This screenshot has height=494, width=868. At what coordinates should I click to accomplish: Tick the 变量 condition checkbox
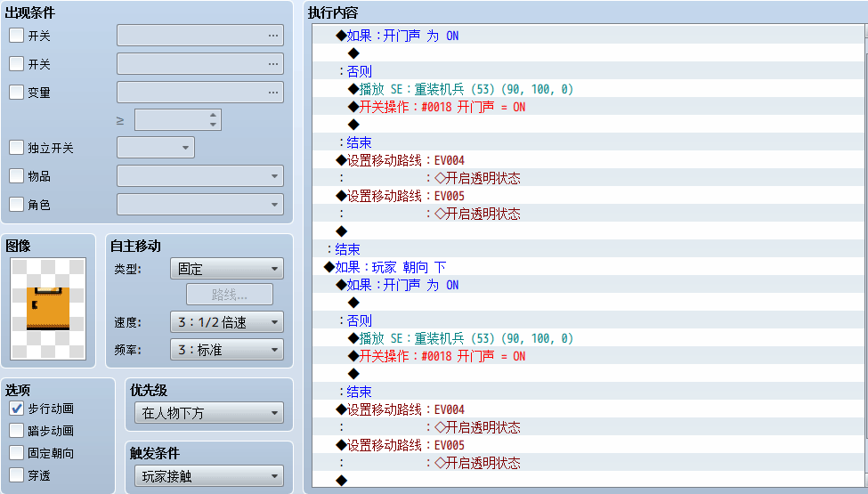click(17, 92)
